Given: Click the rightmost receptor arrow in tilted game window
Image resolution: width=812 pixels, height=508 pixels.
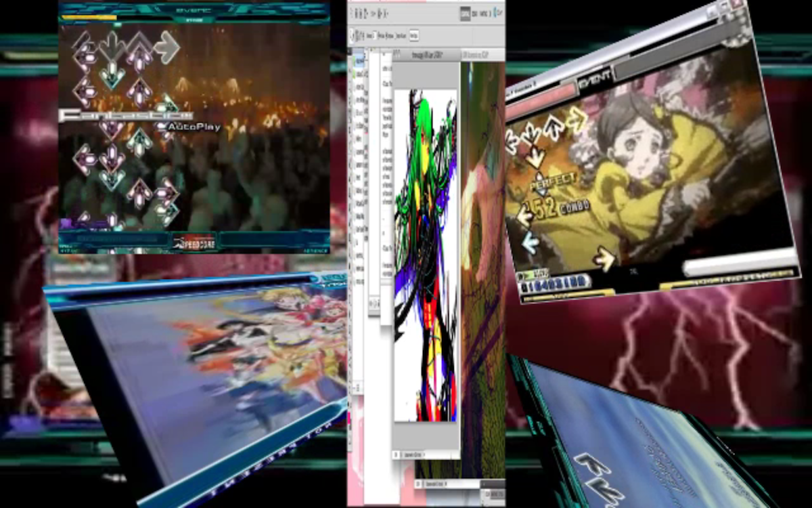Looking at the screenshot, I should (577, 117).
